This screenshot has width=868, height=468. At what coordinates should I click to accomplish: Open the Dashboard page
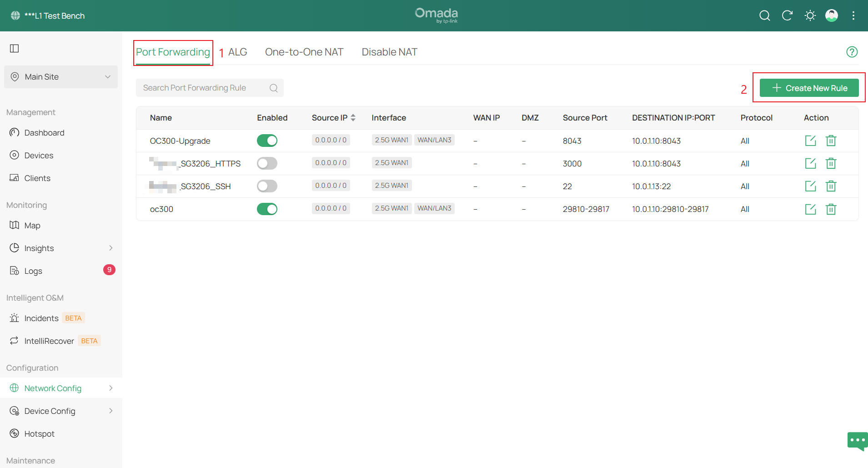click(44, 132)
